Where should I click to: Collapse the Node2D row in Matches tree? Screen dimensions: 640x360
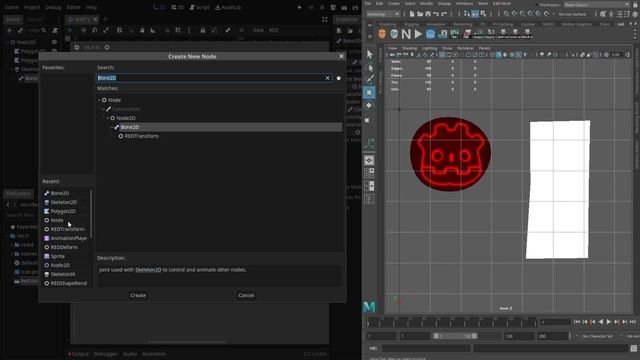tap(108, 118)
